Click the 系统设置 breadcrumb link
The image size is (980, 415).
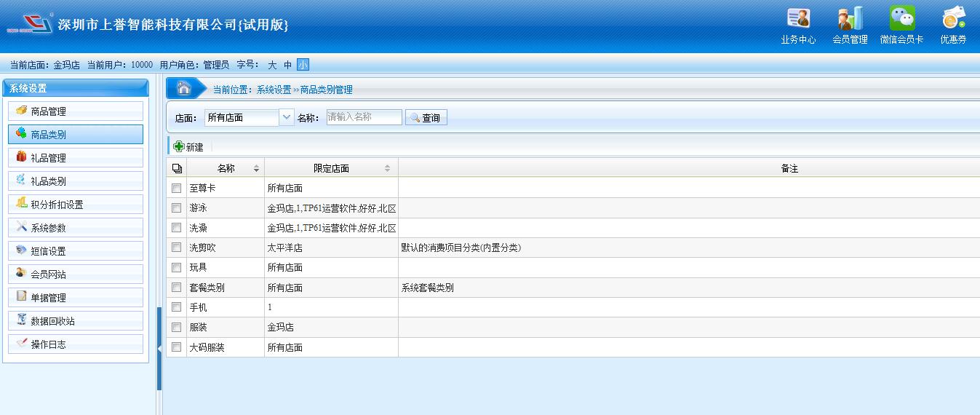click(274, 90)
